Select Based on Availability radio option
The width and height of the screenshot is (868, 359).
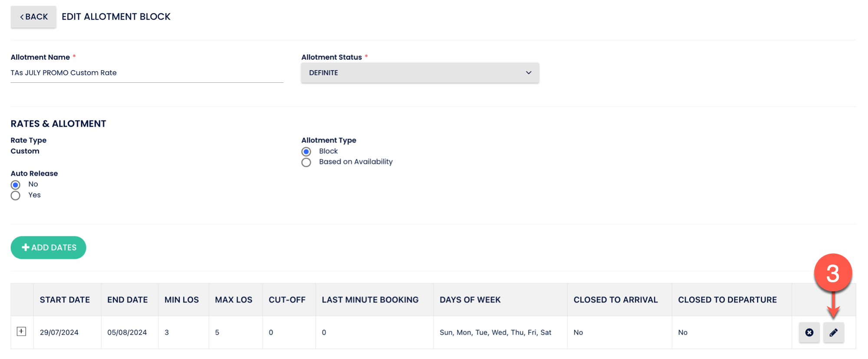pyautogui.click(x=306, y=163)
